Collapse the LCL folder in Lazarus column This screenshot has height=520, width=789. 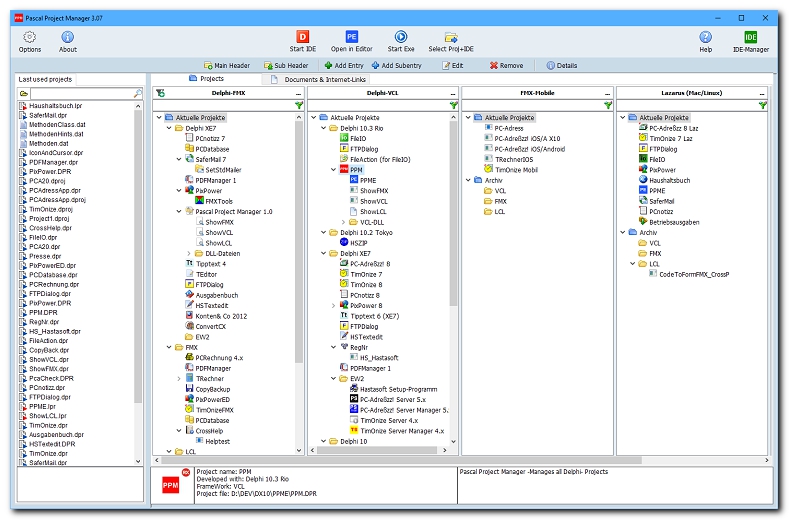pos(633,264)
